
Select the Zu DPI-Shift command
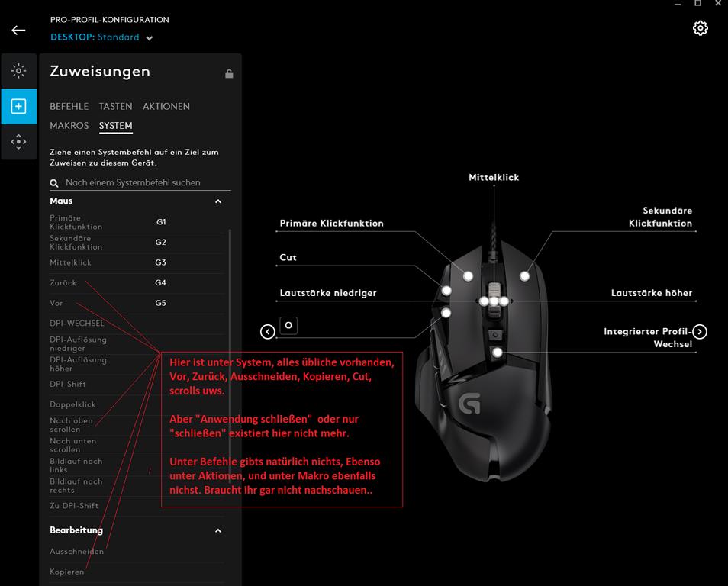click(74, 506)
